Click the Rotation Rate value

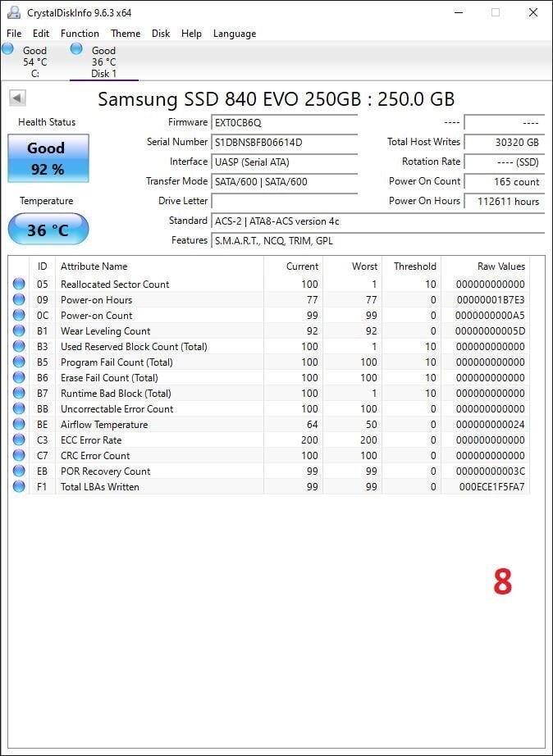click(x=505, y=162)
